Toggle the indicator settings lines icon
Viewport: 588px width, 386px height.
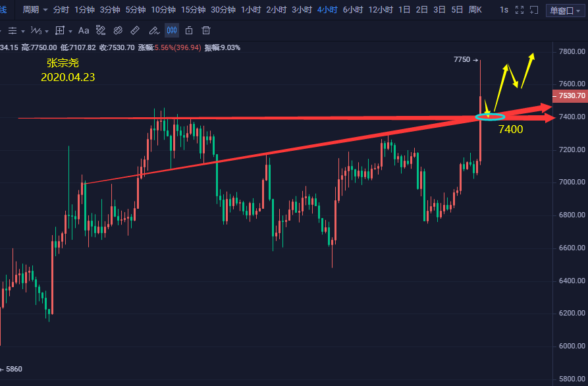click(x=13, y=30)
